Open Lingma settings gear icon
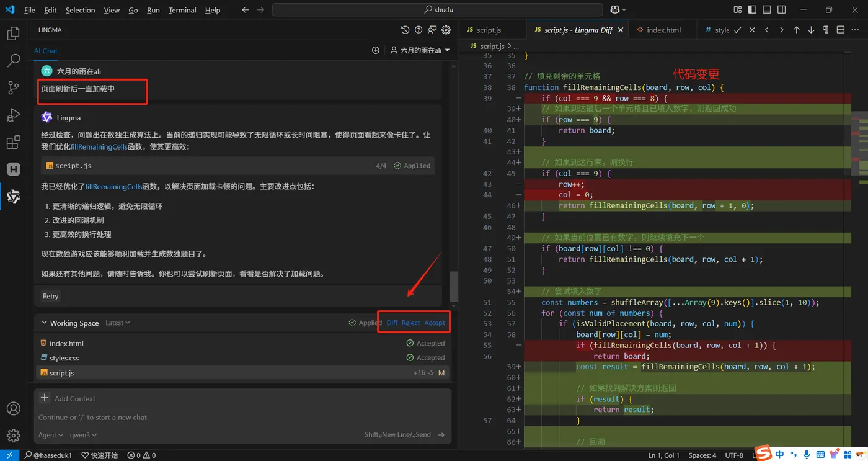Screen dimensions: 868x461 click(446, 30)
